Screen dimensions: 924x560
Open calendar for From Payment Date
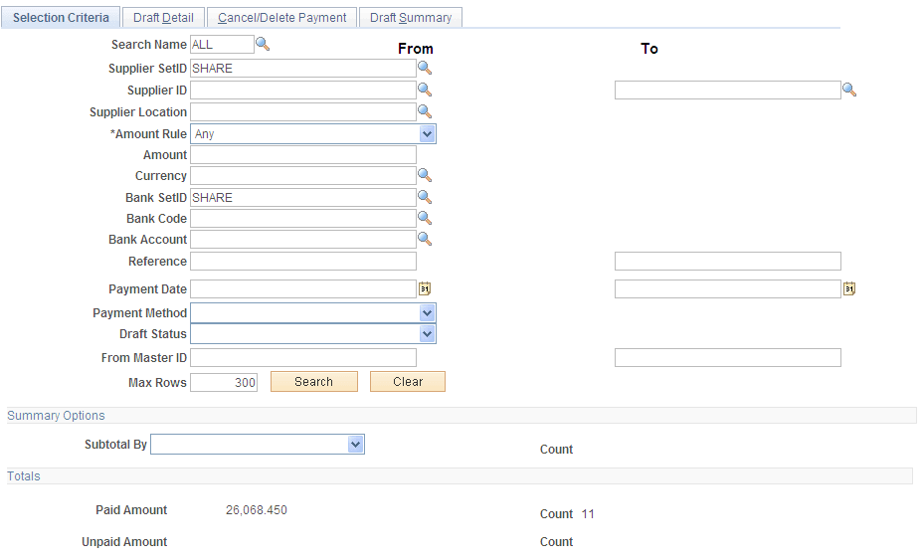tap(425, 288)
